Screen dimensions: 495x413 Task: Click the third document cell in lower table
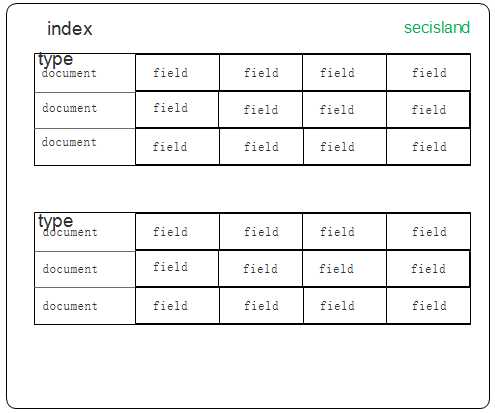coord(85,306)
